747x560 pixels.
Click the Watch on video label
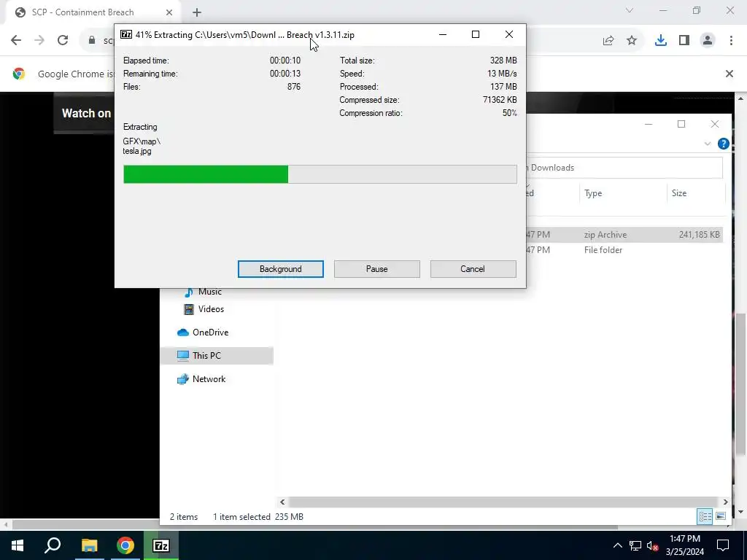click(86, 113)
